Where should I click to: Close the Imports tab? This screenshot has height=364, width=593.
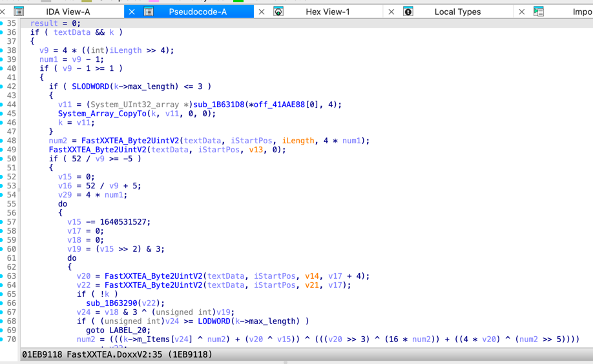tap(521, 12)
